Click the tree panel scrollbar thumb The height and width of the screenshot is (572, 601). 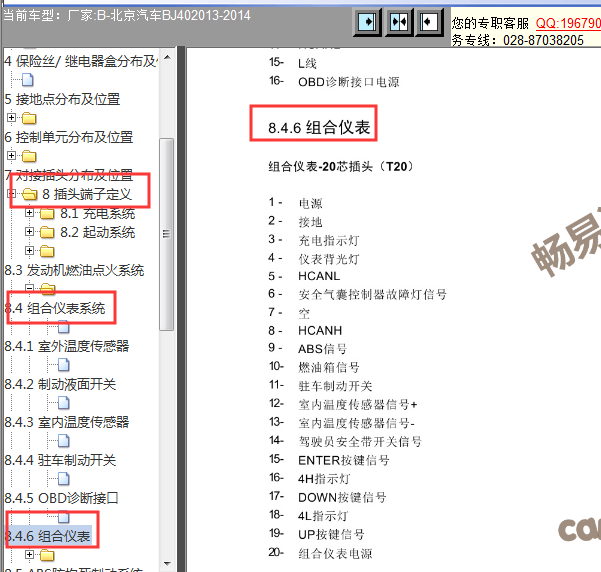(x=167, y=234)
